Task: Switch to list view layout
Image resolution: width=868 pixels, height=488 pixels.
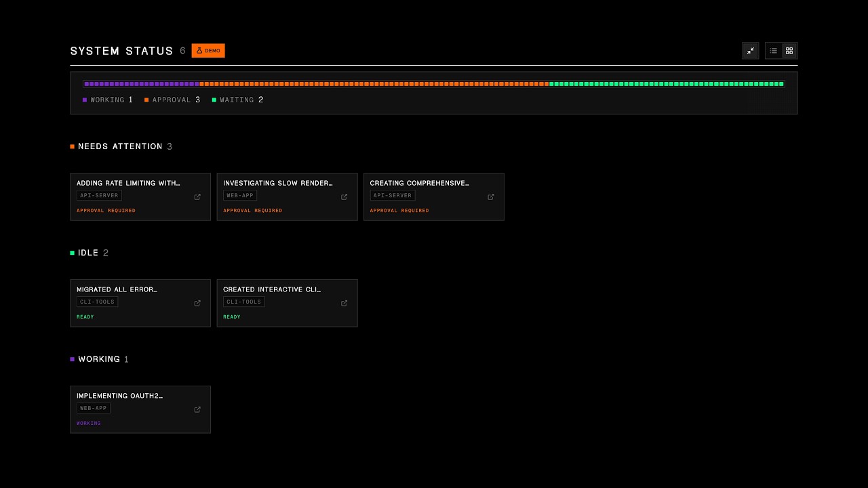Action: (x=773, y=51)
